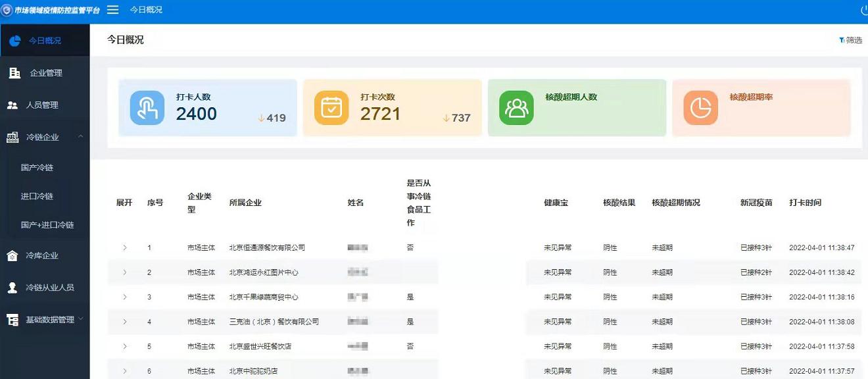Click the 所属企业 column header

coord(245,203)
